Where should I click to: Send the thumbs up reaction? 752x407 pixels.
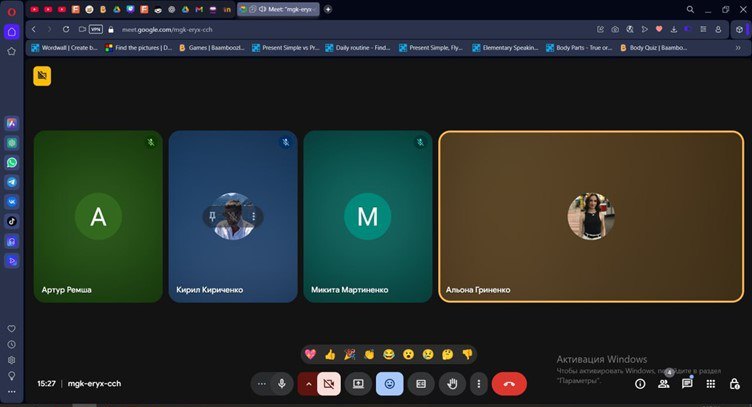tap(330, 354)
